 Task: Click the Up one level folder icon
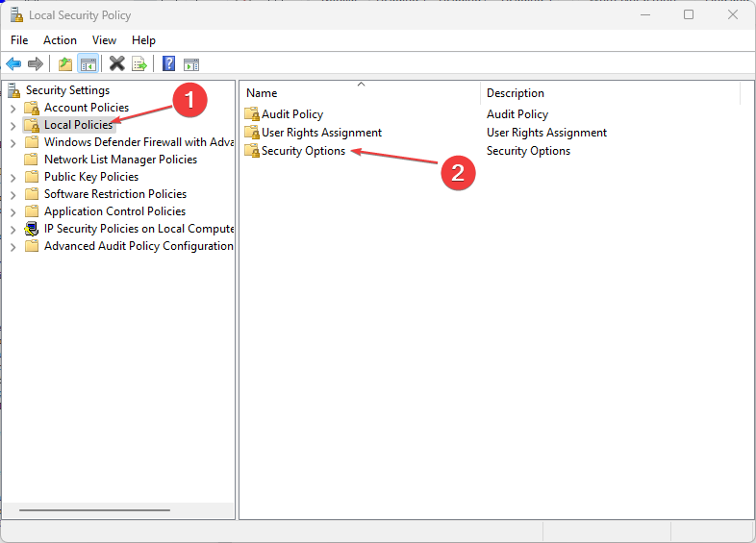[65, 63]
